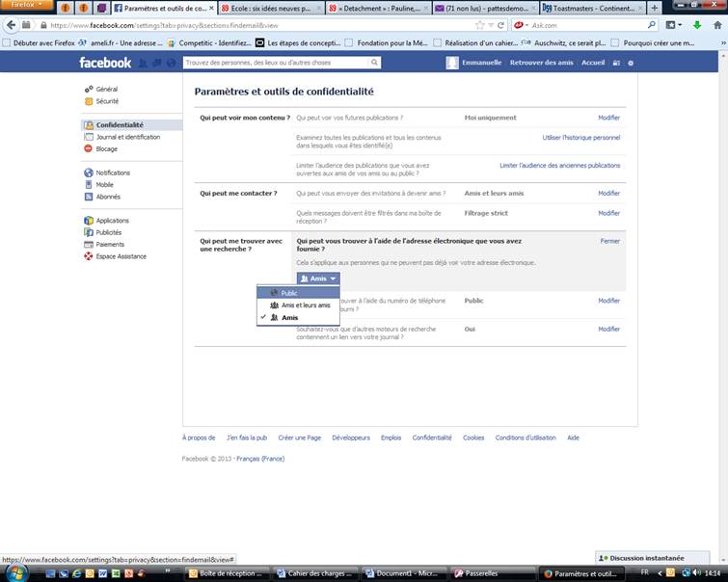Click Utiliser l'historique personnel link

[581, 138]
